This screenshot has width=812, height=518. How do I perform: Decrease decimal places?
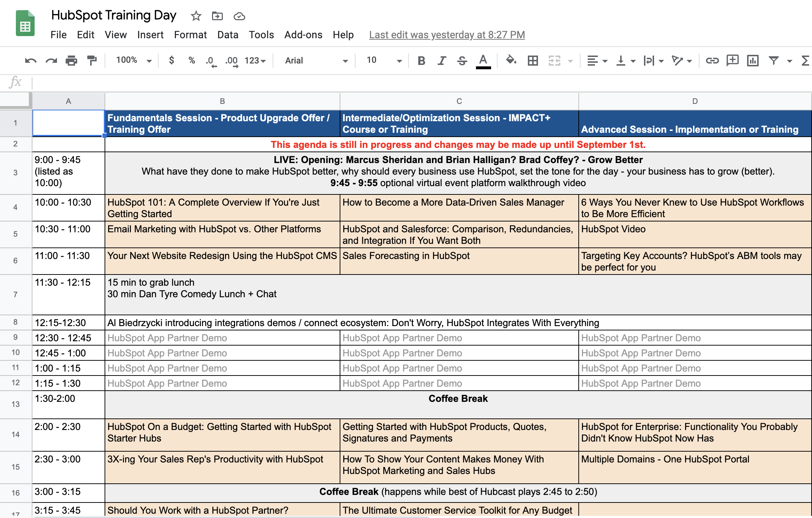pyautogui.click(x=211, y=61)
